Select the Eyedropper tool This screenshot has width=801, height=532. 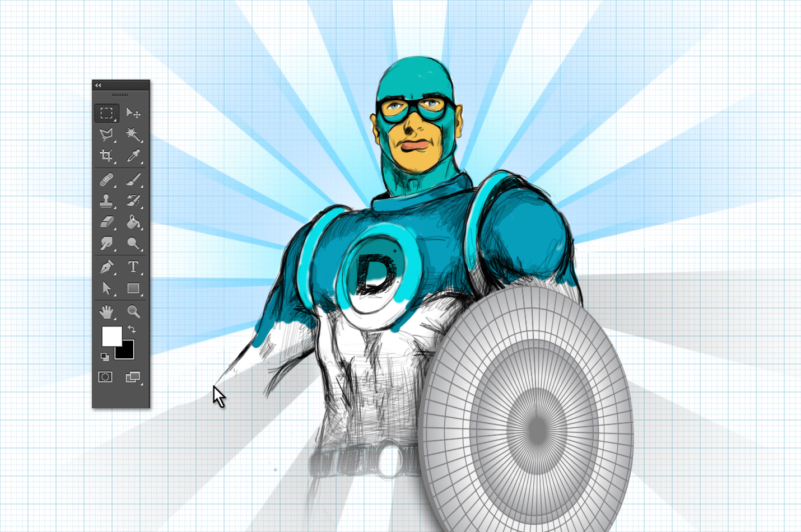click(133, 156)
